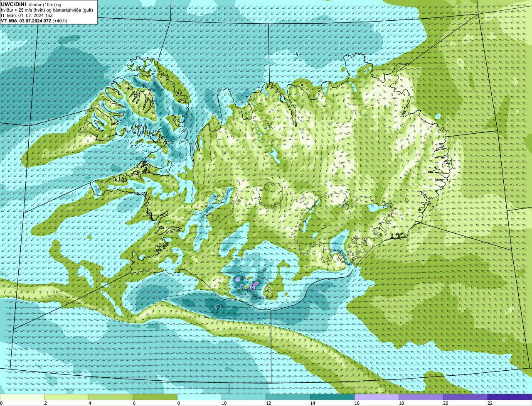Select the light teal 10–12 m/s legend swatch
Screen dimensions: 532x406
[244, 397]
